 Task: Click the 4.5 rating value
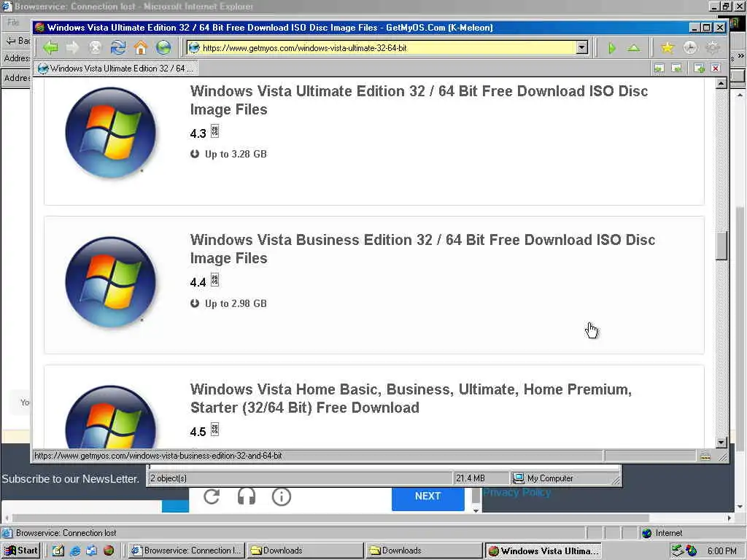[x=198, y=432]
